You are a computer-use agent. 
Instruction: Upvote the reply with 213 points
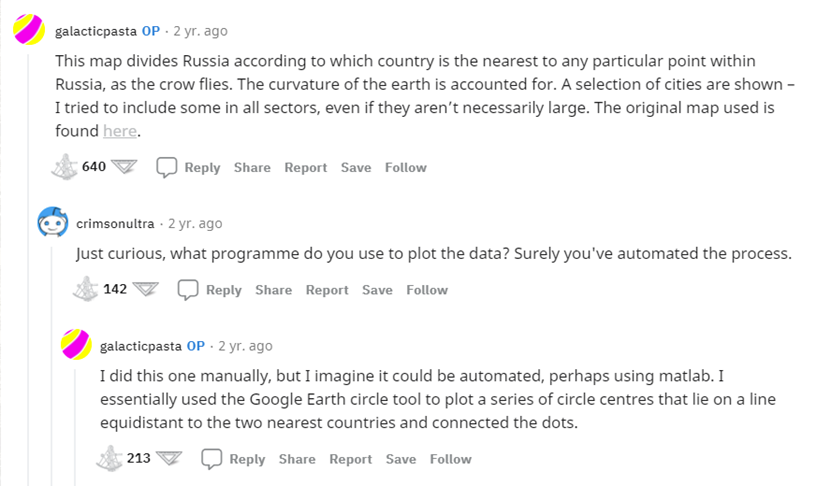tap(109, 459)
